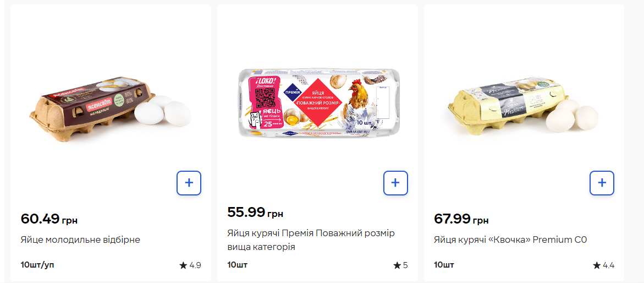Open 'Яйця курячі «Квочка» Premium C0' link
Viewport: 644px width, 283px height.
[x=510, y=240]
